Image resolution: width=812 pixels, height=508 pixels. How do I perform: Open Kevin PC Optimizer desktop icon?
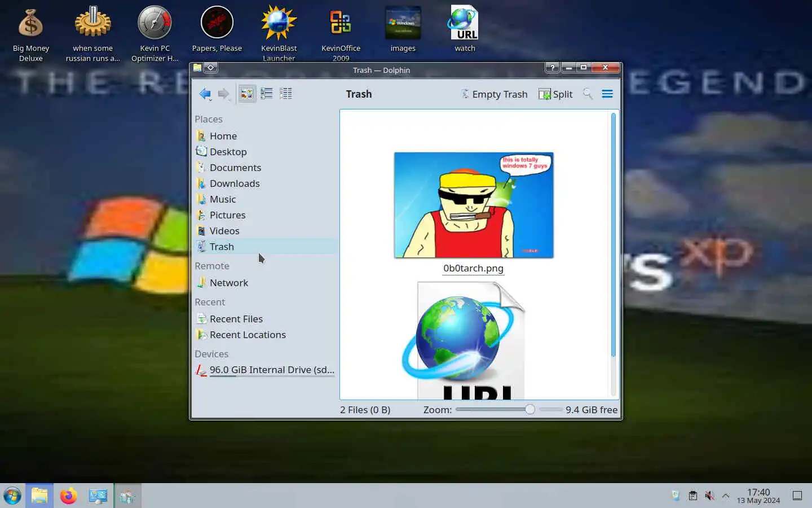click(x=155, y=34)
